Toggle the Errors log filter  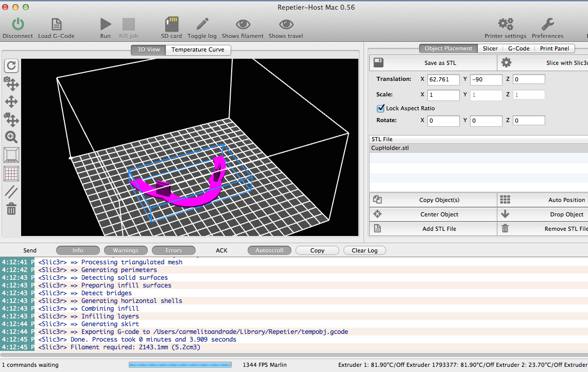[174, 250]
